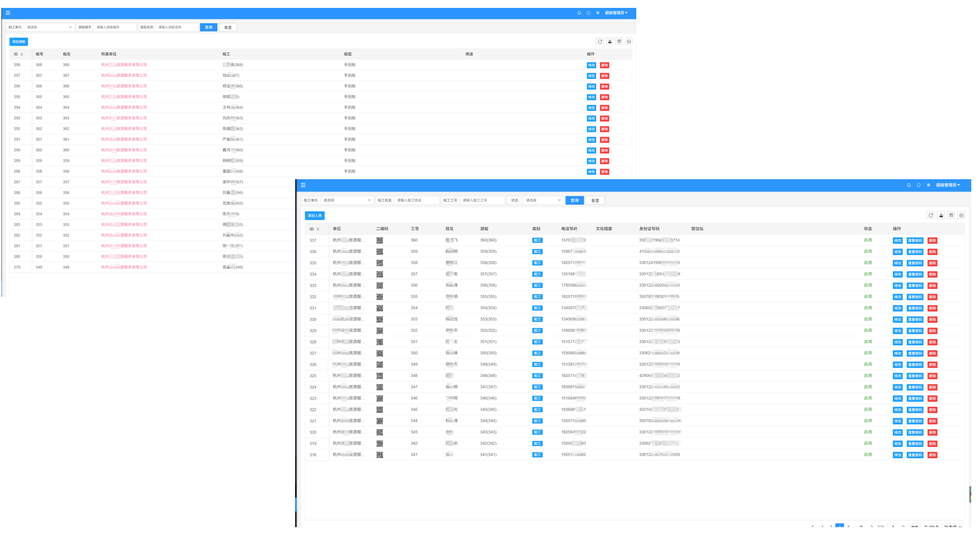Open 船工单位 dropdown in crew window

pyautogui.click(x=347, y=200)
